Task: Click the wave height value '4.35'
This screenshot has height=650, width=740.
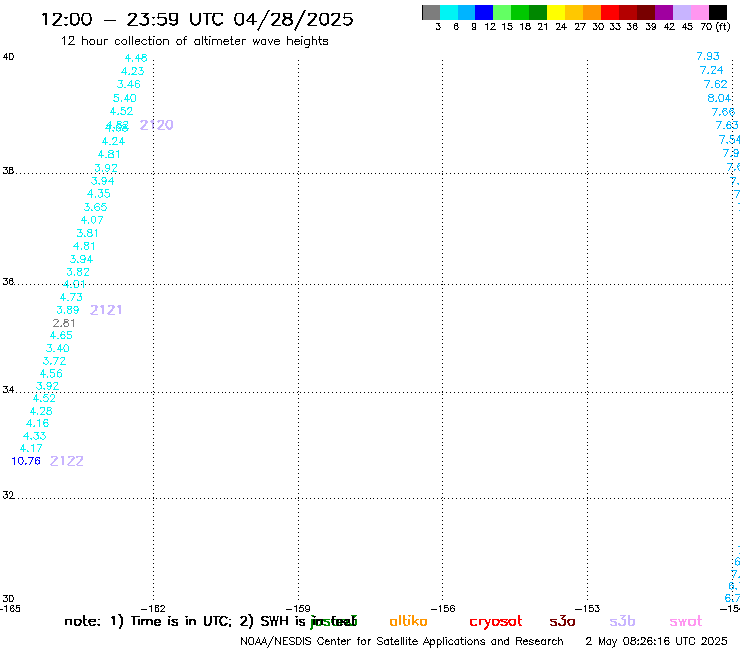Action: pos(99,194)
